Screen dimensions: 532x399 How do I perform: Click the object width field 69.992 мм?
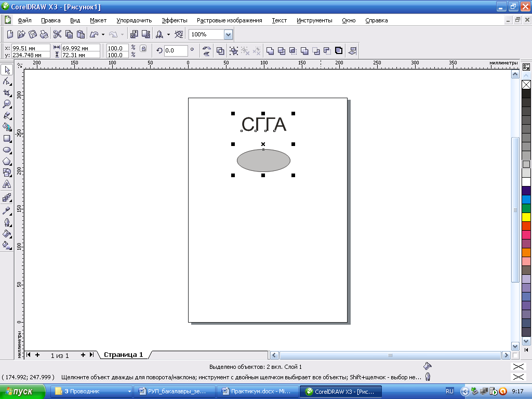tap(81, 48)
